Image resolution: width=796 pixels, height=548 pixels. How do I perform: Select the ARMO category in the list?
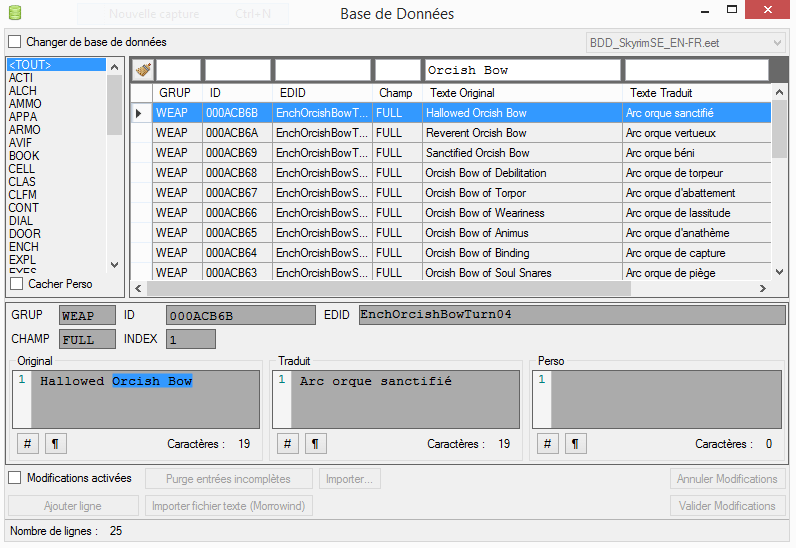[x=24, y=130]
